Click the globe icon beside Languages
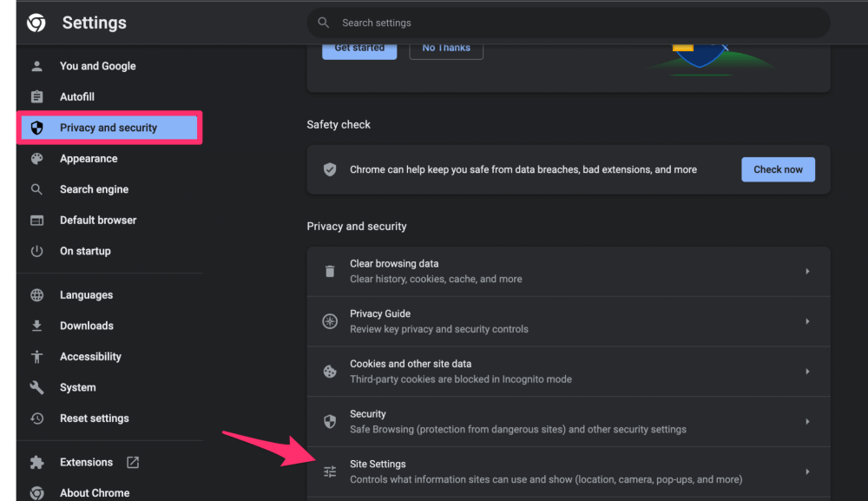868x501 pixels. [37, 295]
